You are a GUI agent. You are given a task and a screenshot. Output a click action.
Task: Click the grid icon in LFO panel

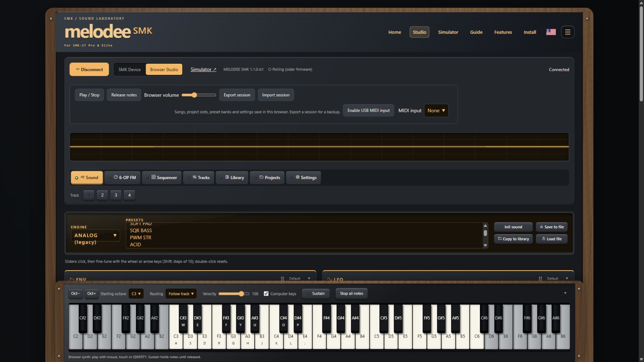coord(540,279)
